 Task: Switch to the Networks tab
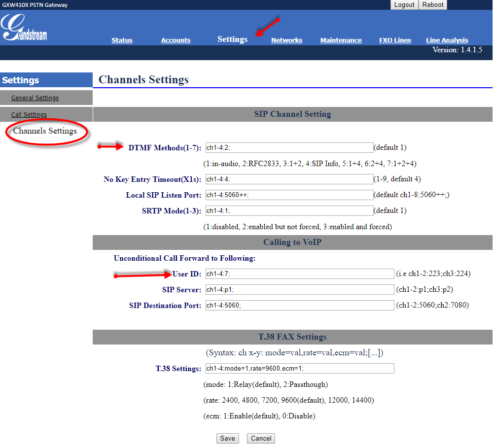pos(287,40)
